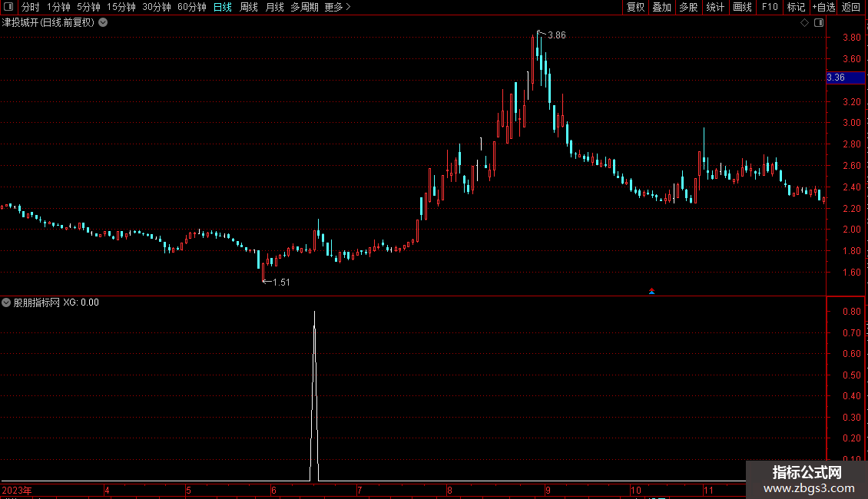The width and height of the screenshot is (868, 499).
Task: Open dropdown beside 股朋指标网 indicator
Action: tap(6, 302)
